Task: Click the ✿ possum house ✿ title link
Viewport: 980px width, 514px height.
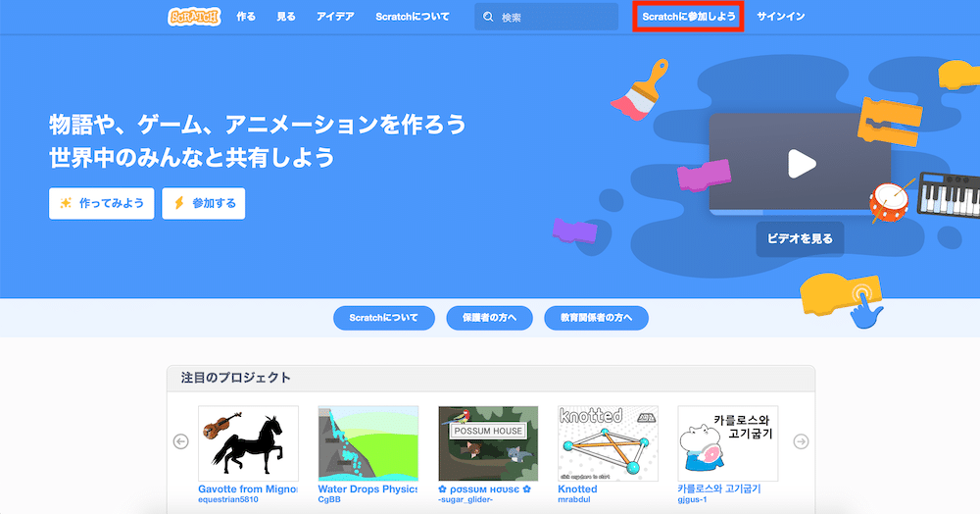Action: (484, 489)
